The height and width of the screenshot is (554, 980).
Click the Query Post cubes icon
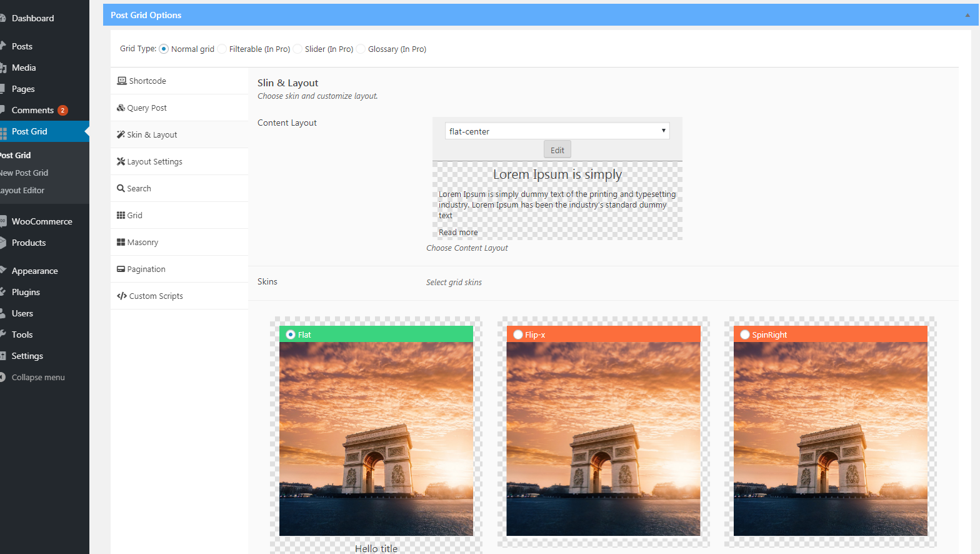(x=121, y=108)
